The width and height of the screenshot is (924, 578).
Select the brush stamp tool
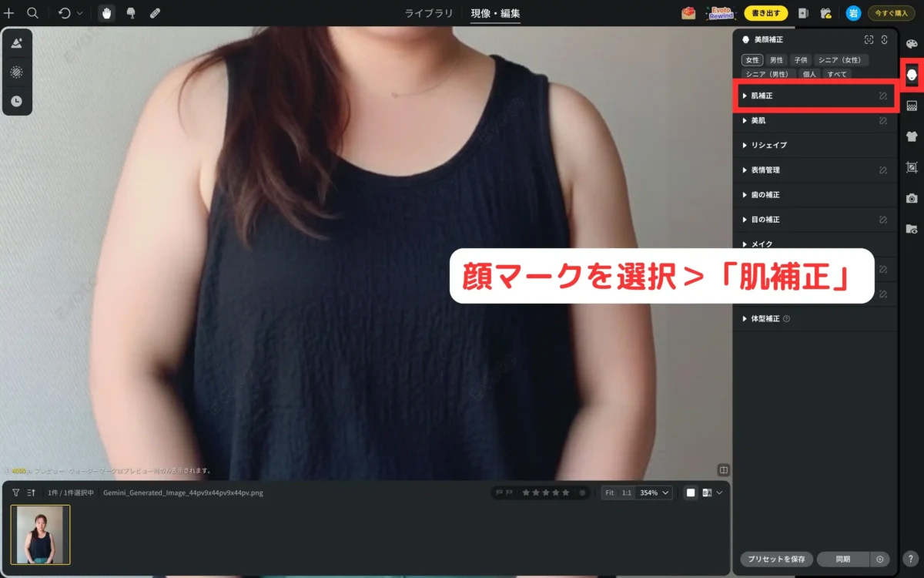coord(131,13)
